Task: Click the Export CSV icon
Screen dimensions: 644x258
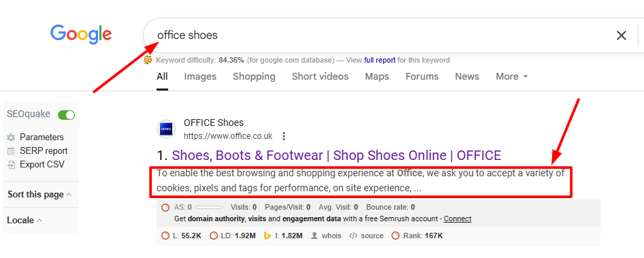Action: [11, 165]
